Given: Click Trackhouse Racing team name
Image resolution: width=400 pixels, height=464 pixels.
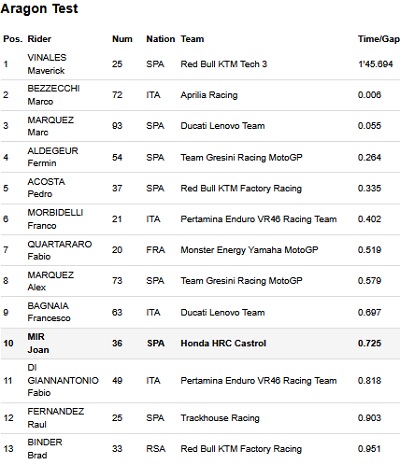Looking at the screenshot, I should 220,418.
